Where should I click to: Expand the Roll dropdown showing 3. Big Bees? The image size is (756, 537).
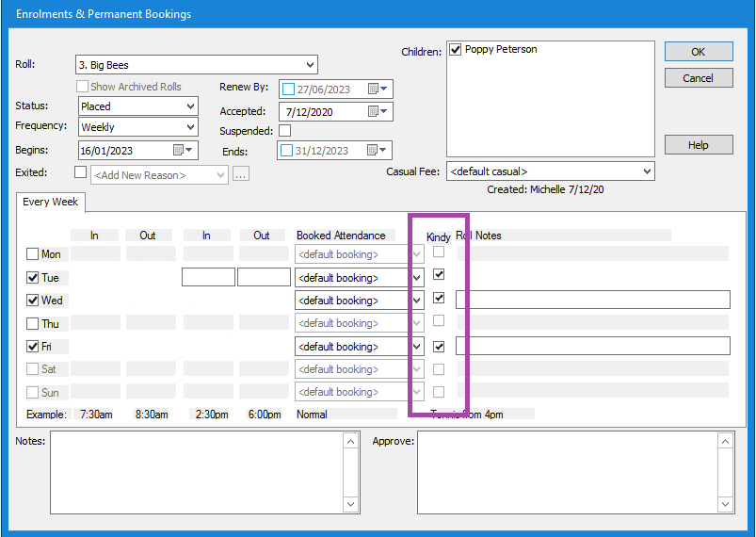point(310,65)
